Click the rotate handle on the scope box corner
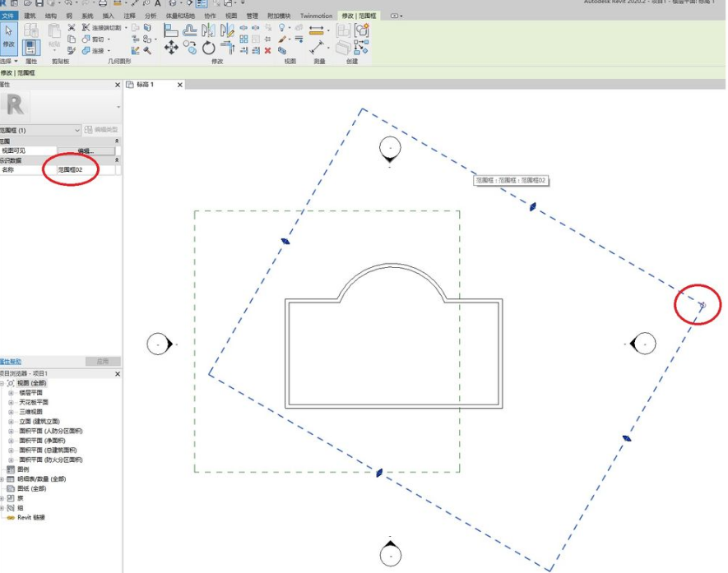This screenshot has height=573, width=728. (x=702, y=305)
